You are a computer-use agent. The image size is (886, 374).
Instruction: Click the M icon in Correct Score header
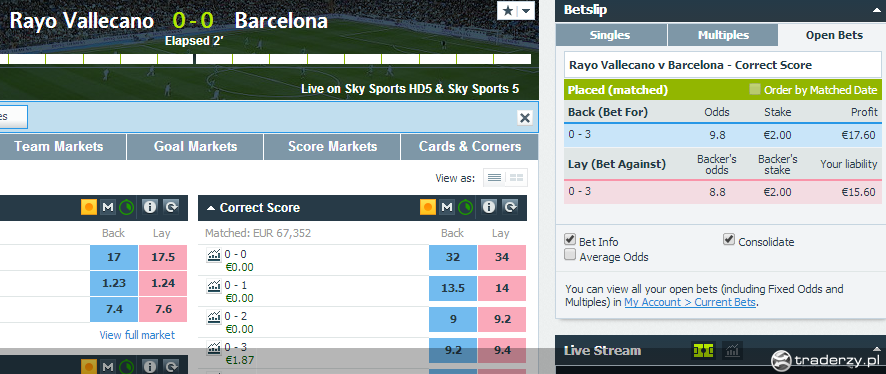click(x=447, y=207)
